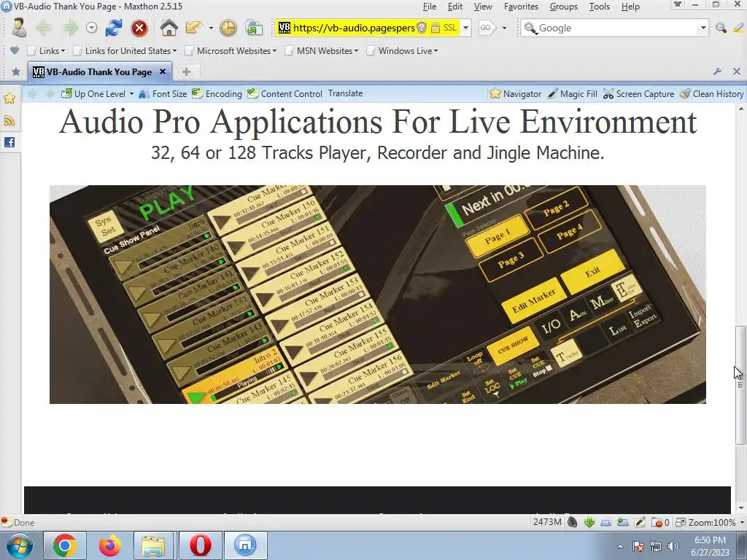The width and height of the screenshot is (747, 560).
Task: Click inside the Google search box
Action: pyautogui.click(x=617, y=28)
